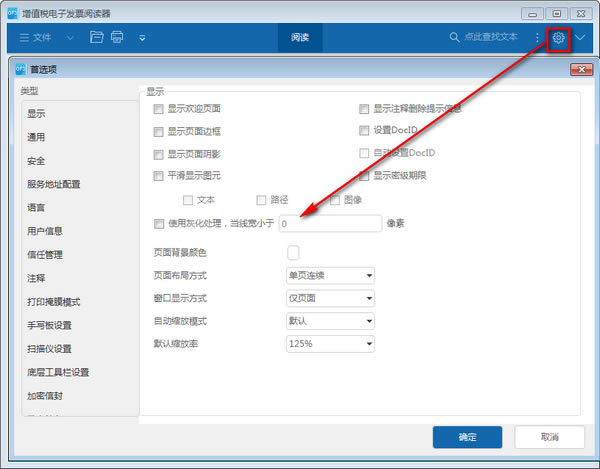Image resolution: width=600 pixels, height=469 pixels.
Task: Expand the 页面布局方式 dropdown
Action: (x=330, y=275)
